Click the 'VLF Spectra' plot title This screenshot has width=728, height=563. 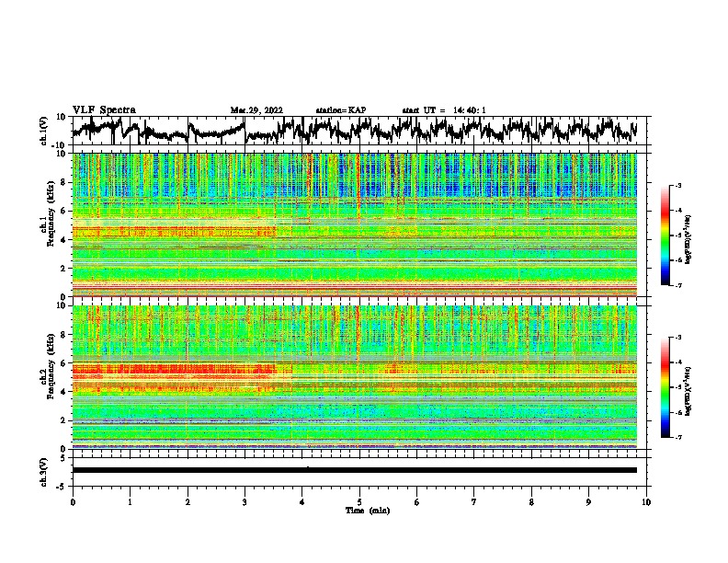click(x=104, y=110)
